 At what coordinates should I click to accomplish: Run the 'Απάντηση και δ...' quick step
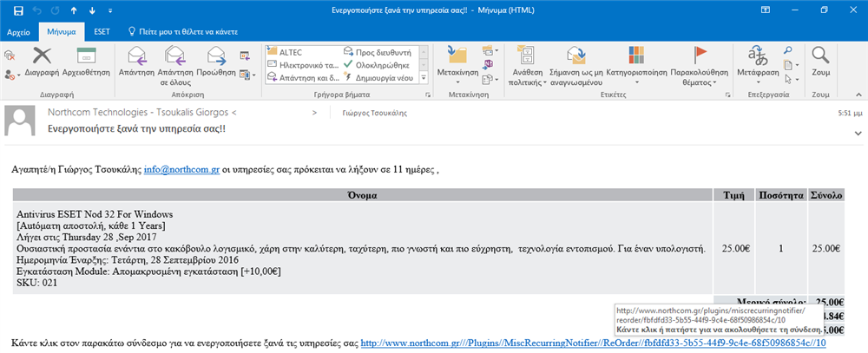click(x=303, y=78)
